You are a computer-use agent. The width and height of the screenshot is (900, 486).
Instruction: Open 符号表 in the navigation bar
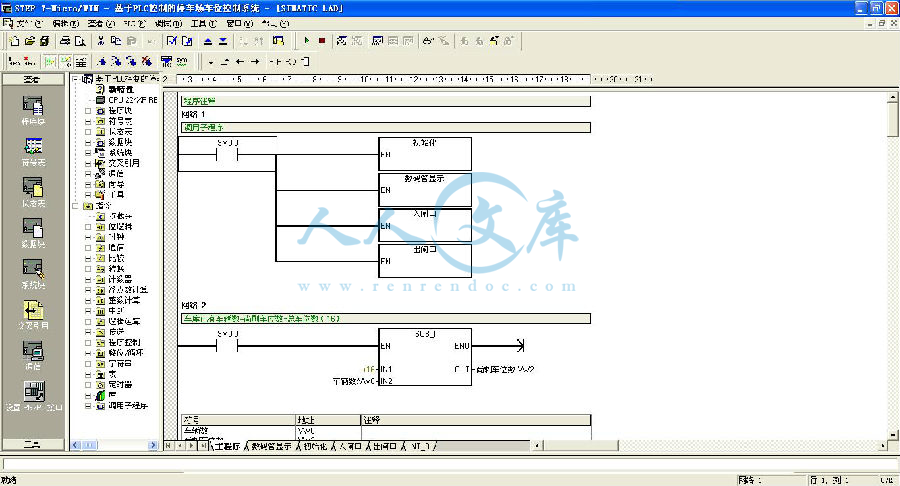pyautogui.click(x=33, y=152)
